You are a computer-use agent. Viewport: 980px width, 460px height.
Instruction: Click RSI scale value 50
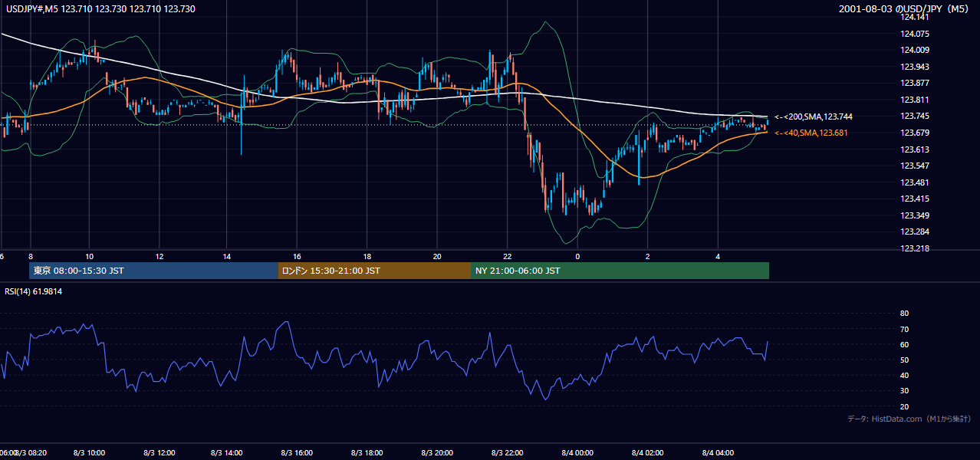click(904, 360)
